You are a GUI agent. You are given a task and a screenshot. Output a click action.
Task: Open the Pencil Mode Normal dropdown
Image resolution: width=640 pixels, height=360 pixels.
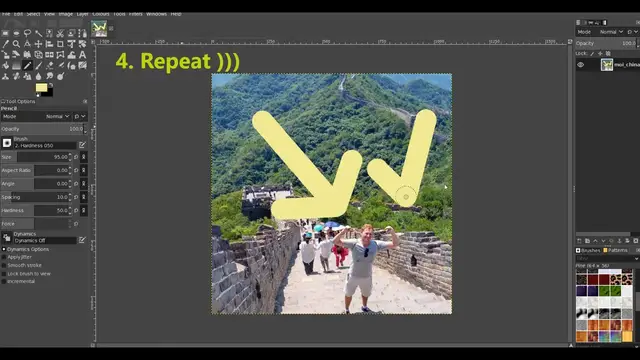coord(57,116)
